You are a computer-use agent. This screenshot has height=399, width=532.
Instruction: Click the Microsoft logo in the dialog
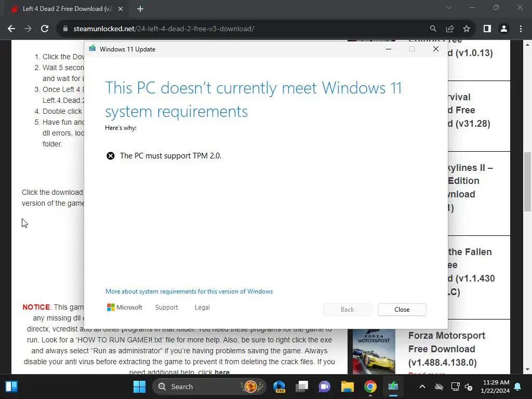tap(125, 308)
